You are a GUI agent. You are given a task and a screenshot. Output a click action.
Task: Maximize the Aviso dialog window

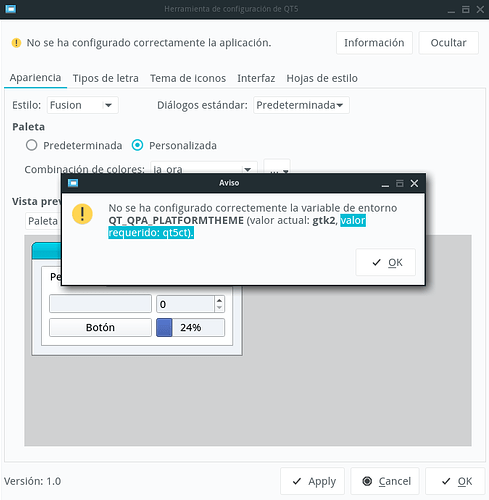click(x=400, y=183)
